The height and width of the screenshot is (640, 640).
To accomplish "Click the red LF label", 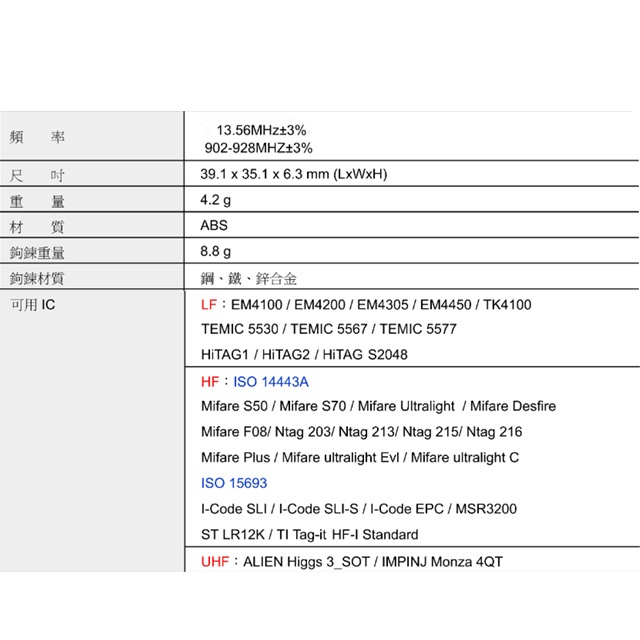I will (209, 304).
